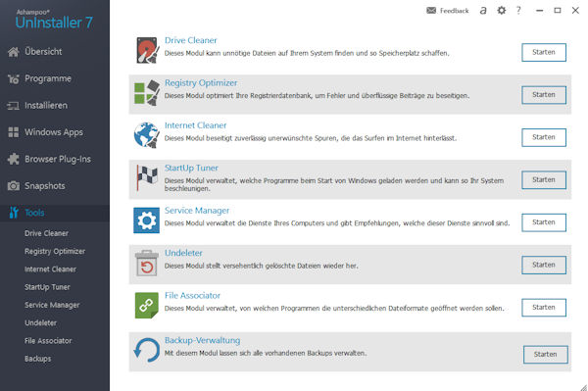
Task: Click the camera icon beside Snapshots
Action: click(x=13, y=186)
